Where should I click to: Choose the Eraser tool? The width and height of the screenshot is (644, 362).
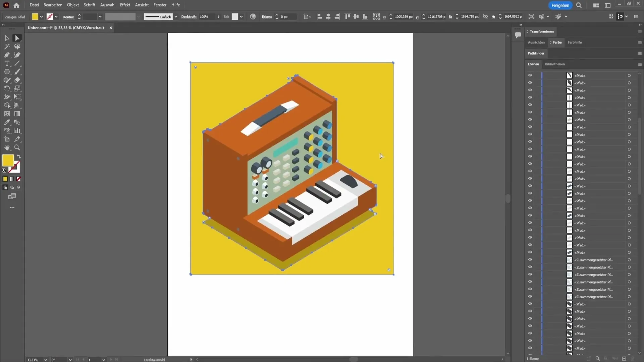click(x=17, y=80)
